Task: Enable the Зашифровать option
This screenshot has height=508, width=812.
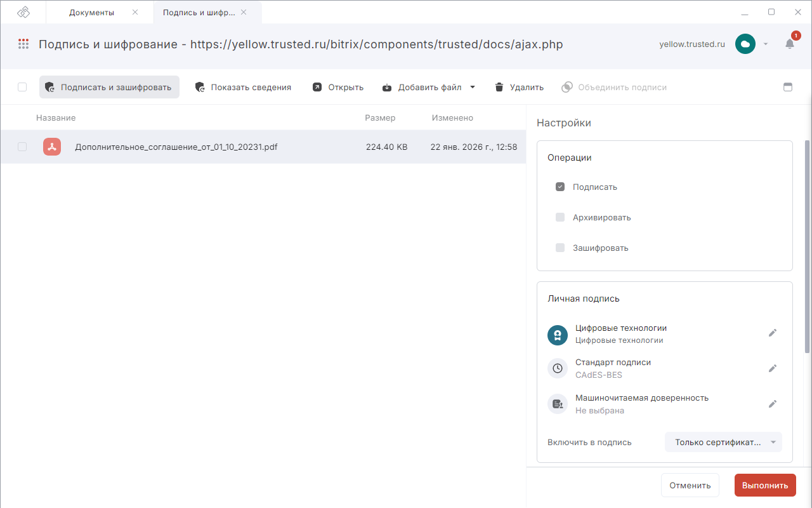Action: [x=560, y=248]
